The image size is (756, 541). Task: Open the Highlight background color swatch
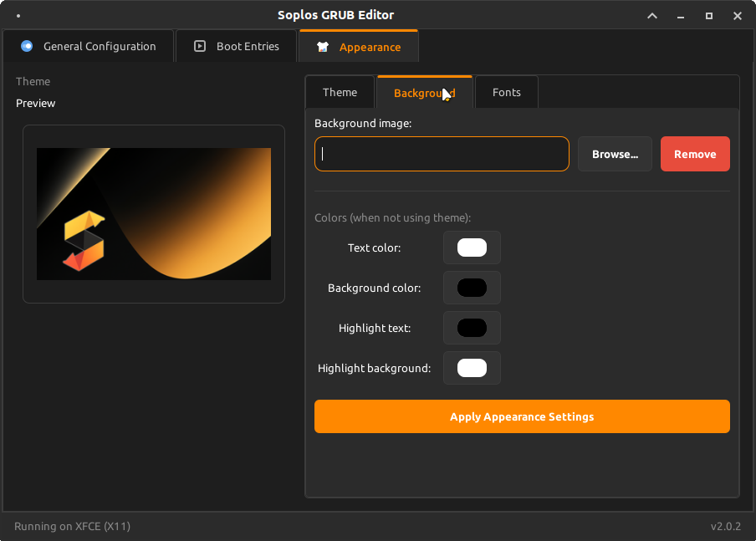(x=472, y=368)
